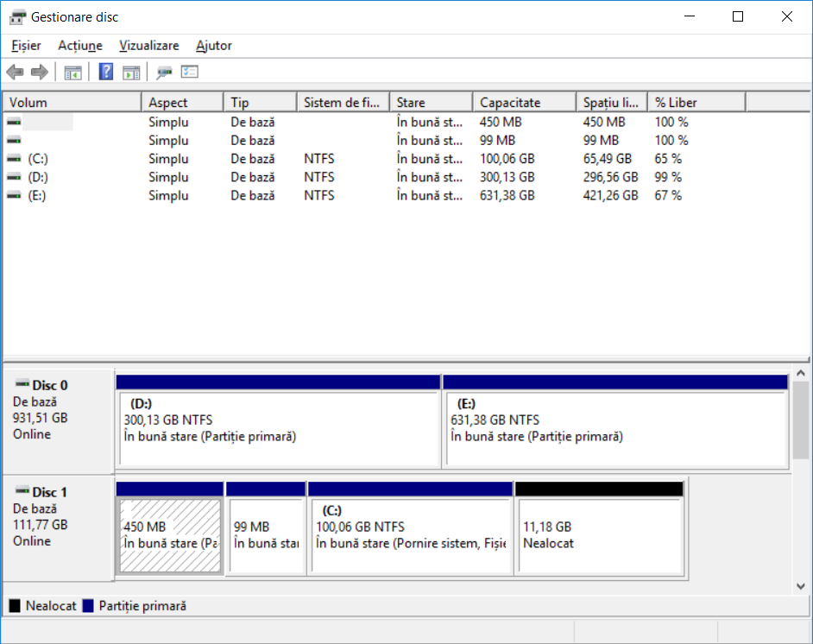Click the 100,06 GB capacity cell
Viewport: 813px width, 644px height.
(507, 159)
